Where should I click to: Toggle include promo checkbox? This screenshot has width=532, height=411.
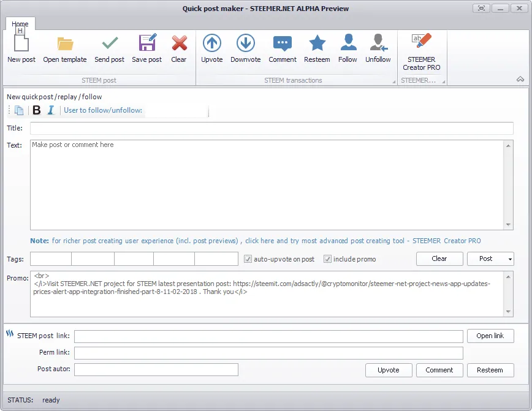327,259
